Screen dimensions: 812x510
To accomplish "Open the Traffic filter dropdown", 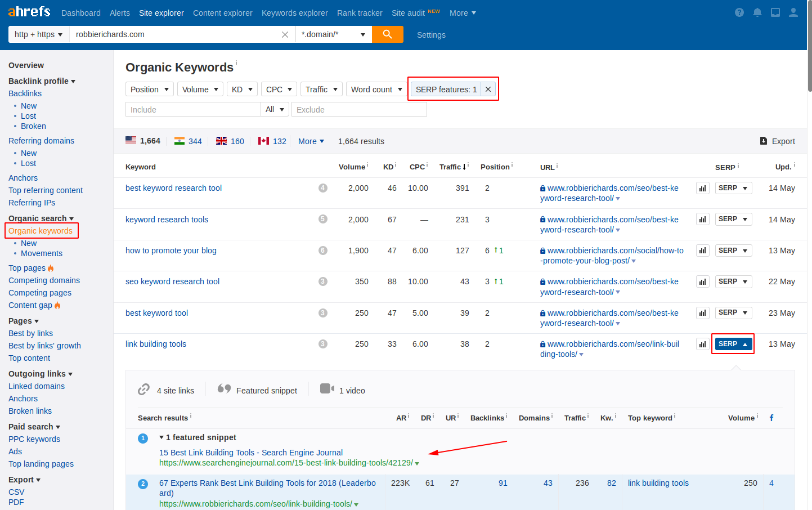I will click(x=321, y=90).
